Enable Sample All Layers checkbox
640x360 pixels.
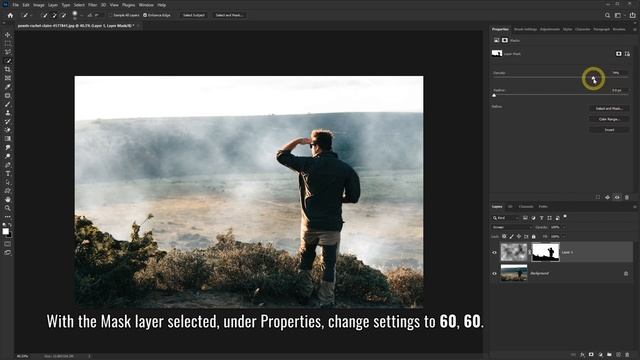[110, 15]
